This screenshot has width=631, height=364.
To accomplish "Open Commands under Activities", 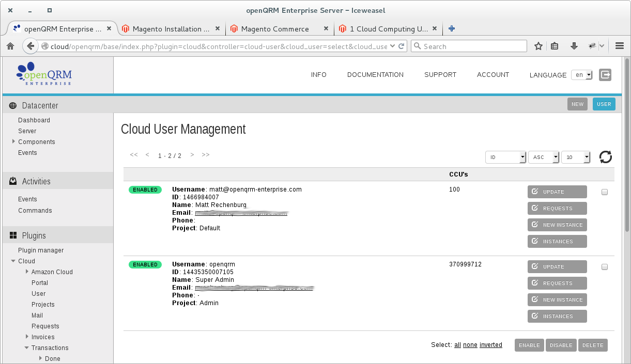I will click(x=35, y=211).
